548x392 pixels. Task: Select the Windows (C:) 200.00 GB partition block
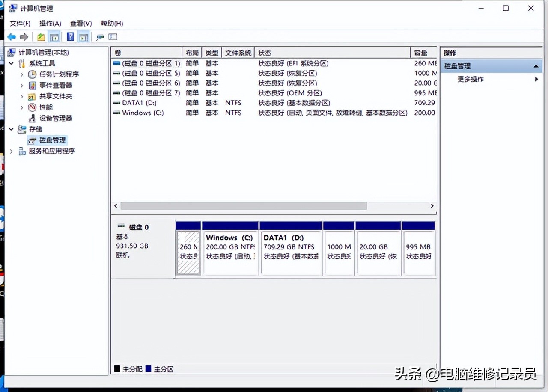pyautogui.click(x=230, y=249)
